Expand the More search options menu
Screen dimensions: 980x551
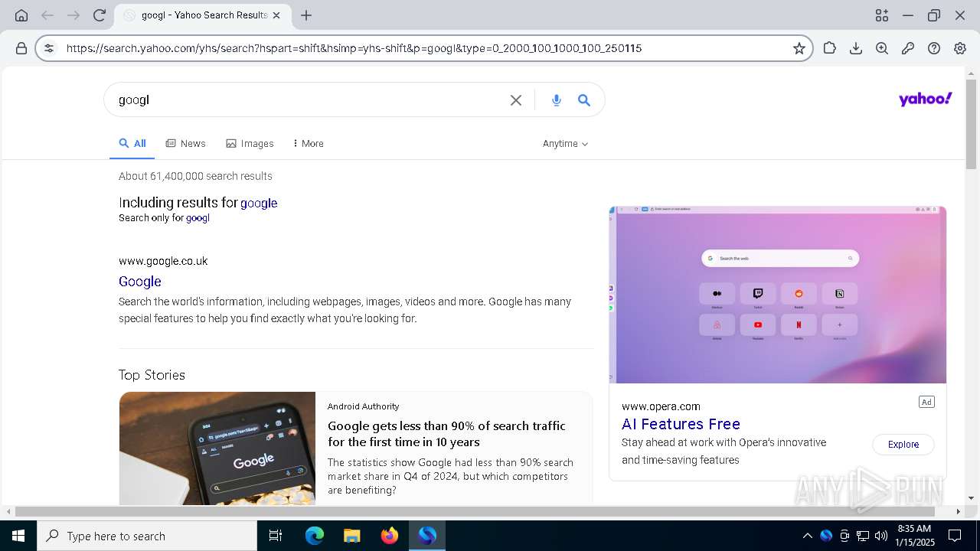(308, 143)
